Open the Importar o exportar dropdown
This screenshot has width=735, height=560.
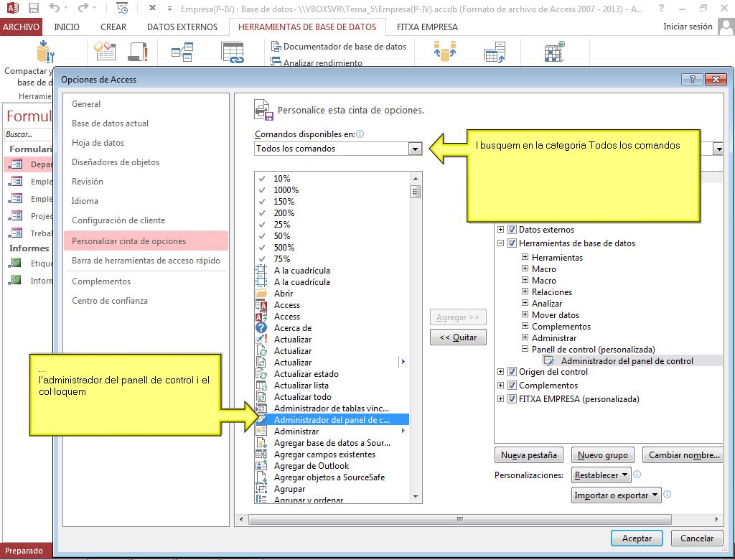(616, 495)
